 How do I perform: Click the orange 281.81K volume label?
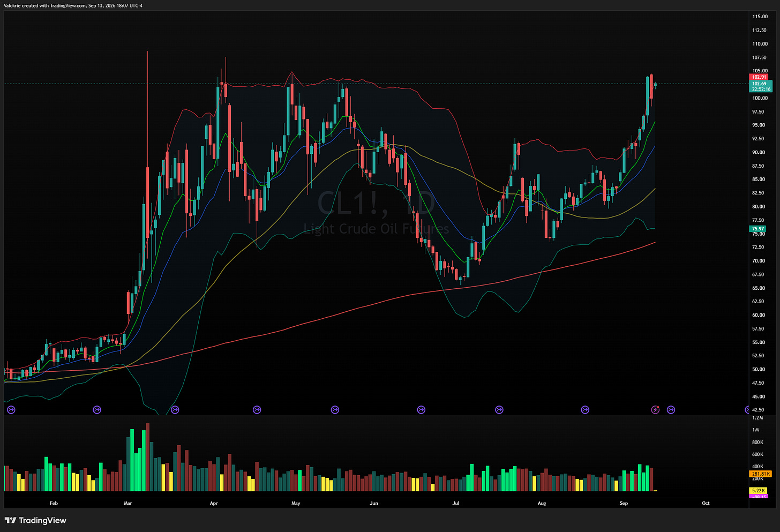pyautogui.click(x=761, y=474)
